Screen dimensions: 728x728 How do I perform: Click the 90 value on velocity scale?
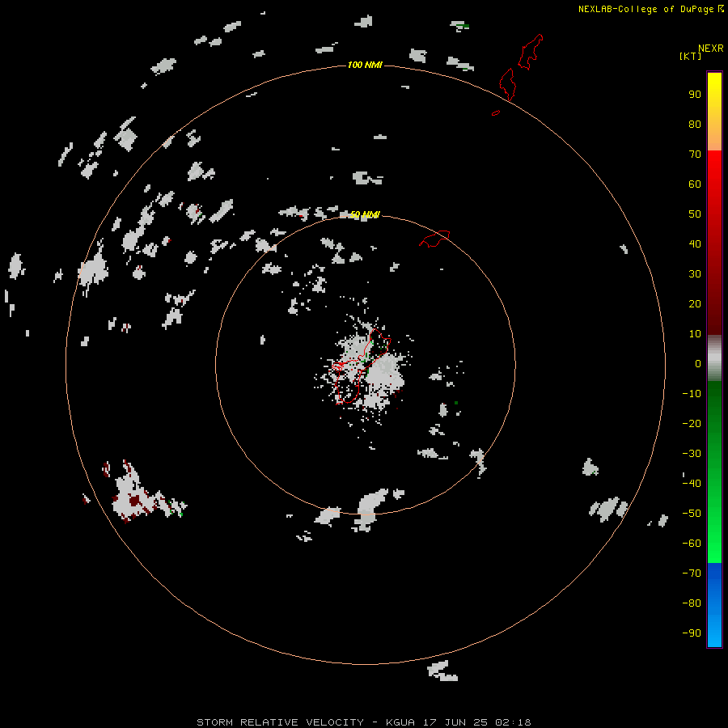coord(695,95)
